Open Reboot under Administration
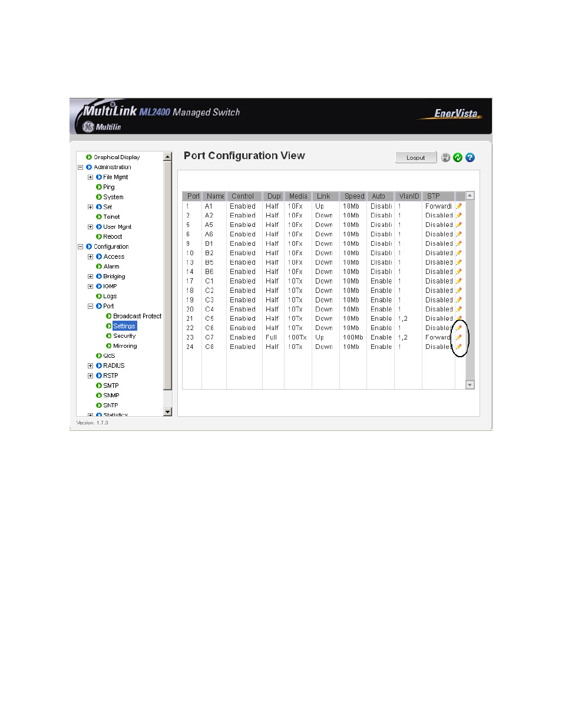The width and height of the screenshot is (562, 728). coord(113,237)
